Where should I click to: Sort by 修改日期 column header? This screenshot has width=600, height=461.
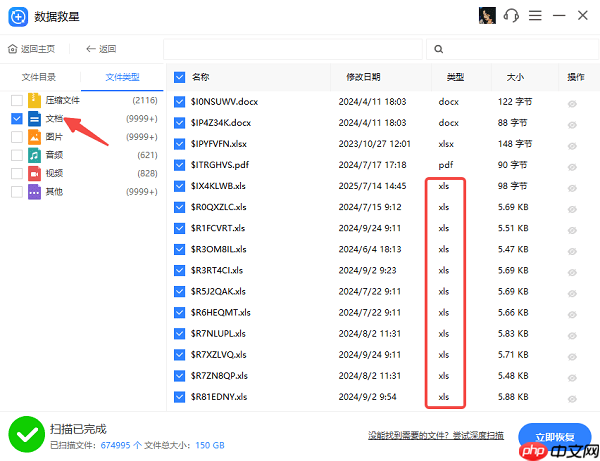pyautogui.click(x=363, y=77)
